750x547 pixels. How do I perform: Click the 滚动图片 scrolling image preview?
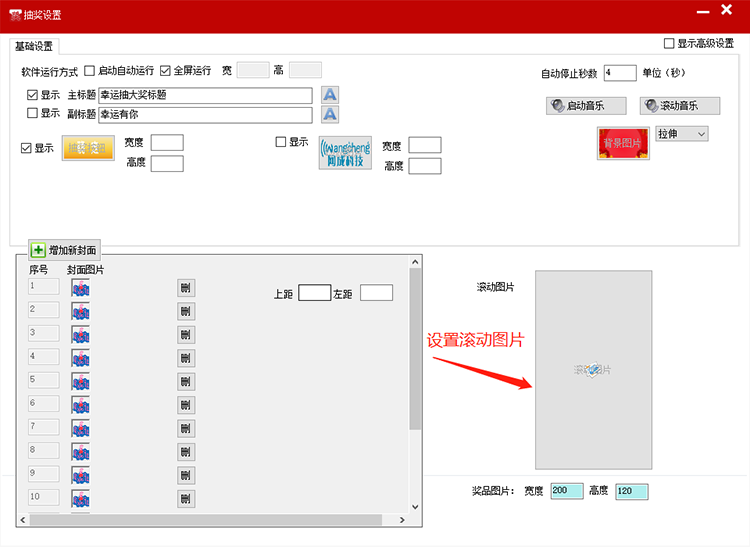(593, 369)
